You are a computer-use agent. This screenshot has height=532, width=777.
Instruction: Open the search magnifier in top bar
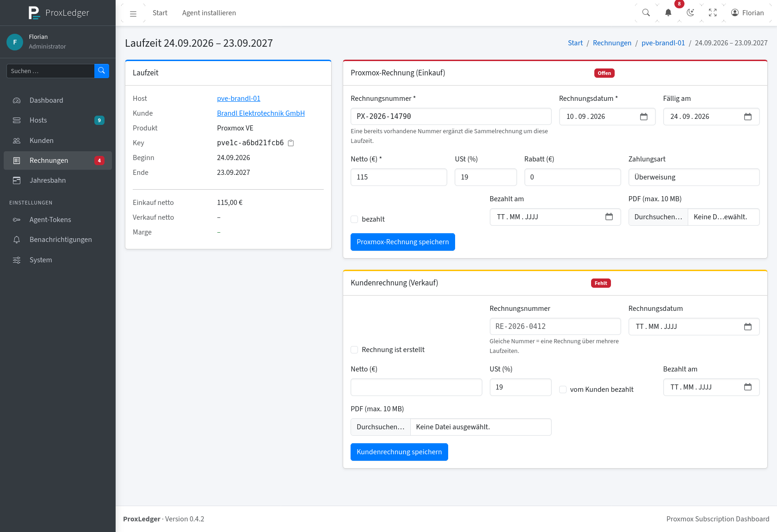click(x=646, y=13)
